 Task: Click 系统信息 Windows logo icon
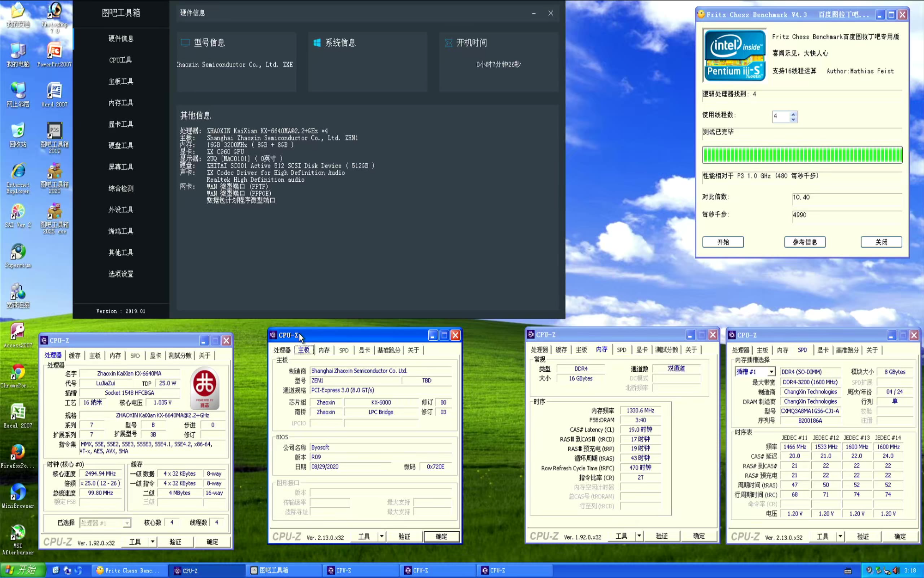click(317, 43)
